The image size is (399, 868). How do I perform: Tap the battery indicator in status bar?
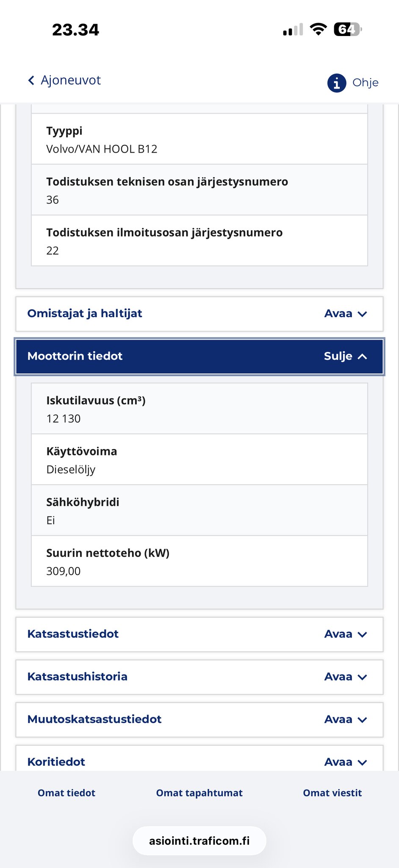347,29
